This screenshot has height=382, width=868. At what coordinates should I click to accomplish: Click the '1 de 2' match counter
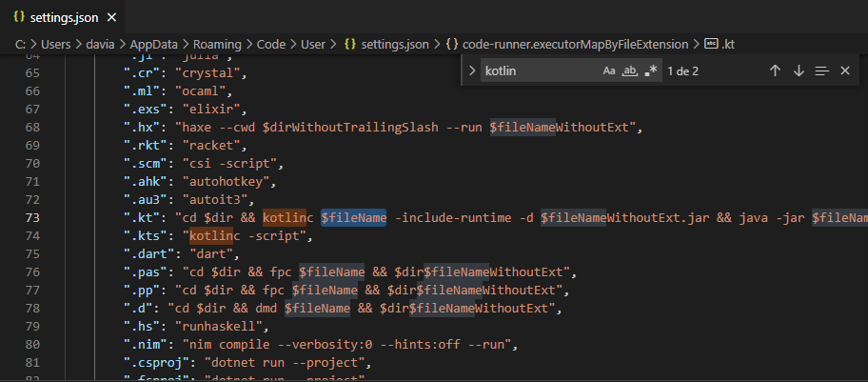pos(683,70)
